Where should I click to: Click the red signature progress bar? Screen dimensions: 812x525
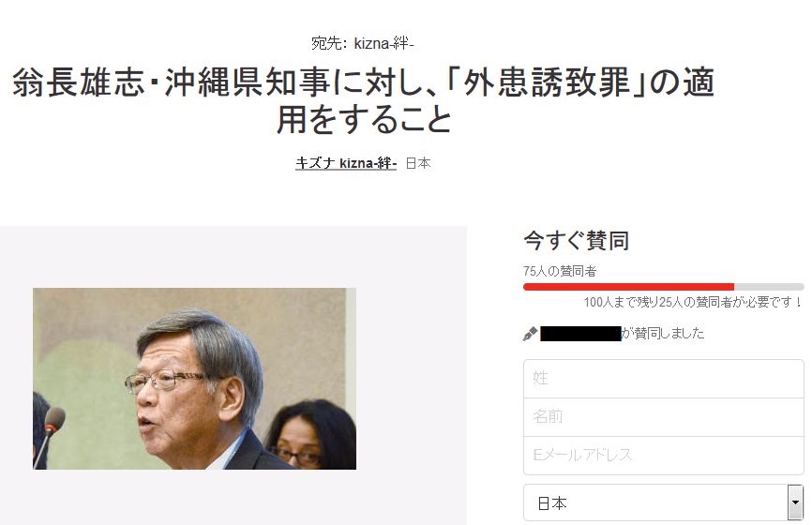coord(628,287)
